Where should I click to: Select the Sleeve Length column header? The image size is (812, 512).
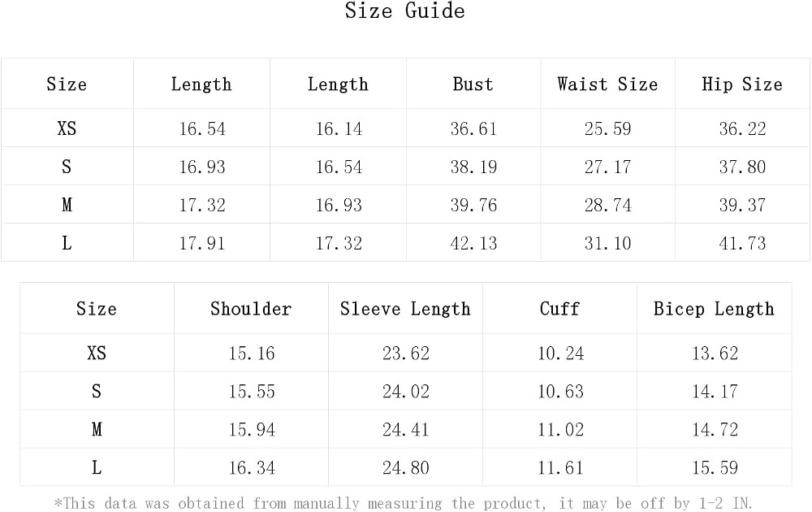click(405, 309)
